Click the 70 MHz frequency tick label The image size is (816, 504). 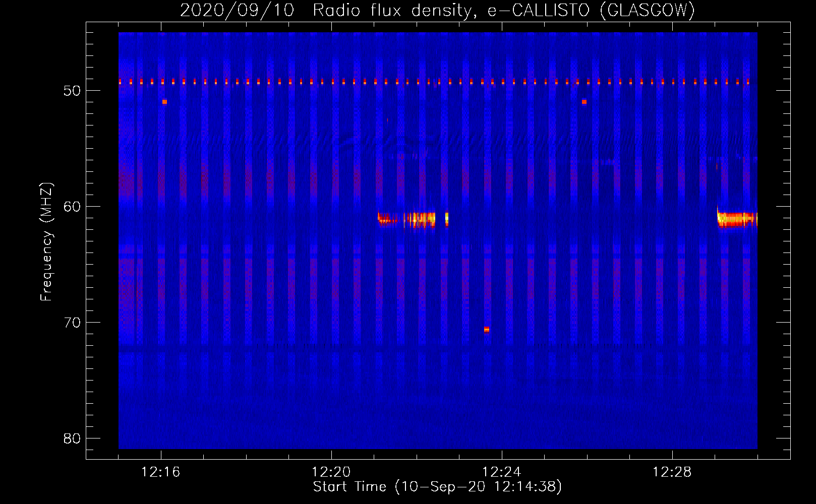click(72, 323)
